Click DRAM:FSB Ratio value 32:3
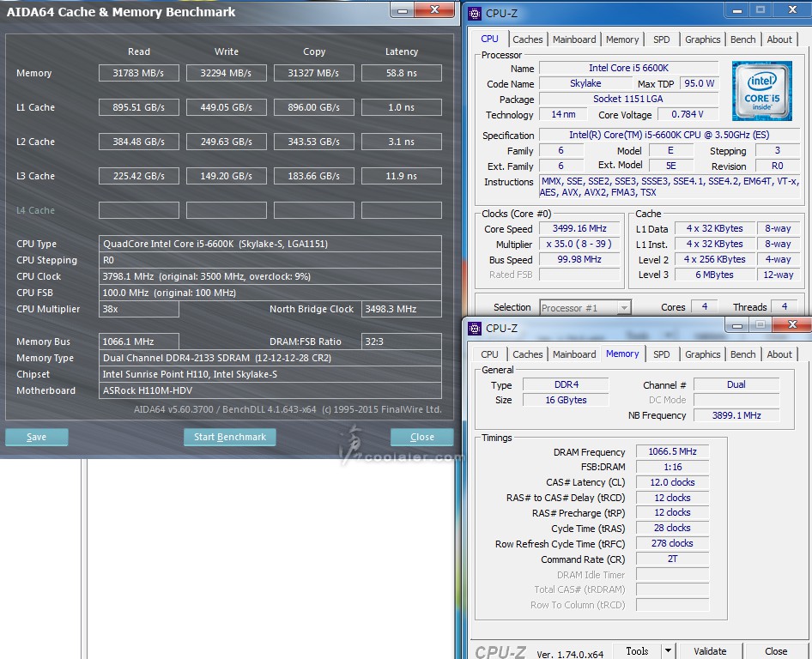 [402, 342]
